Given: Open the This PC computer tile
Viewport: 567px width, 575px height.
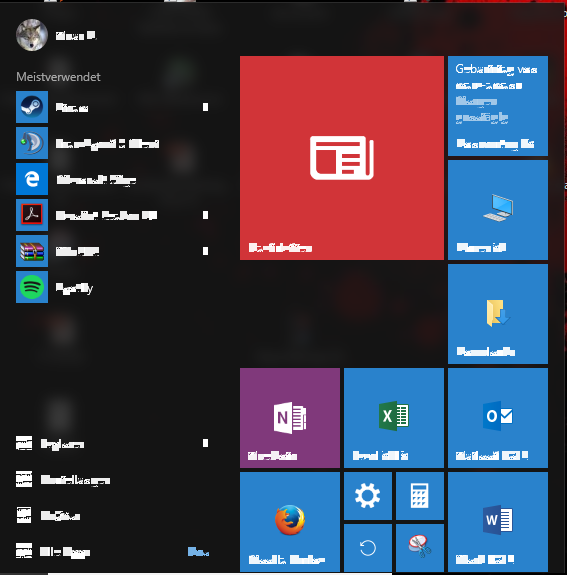Looking at the screenshot, I should point(498,210).
